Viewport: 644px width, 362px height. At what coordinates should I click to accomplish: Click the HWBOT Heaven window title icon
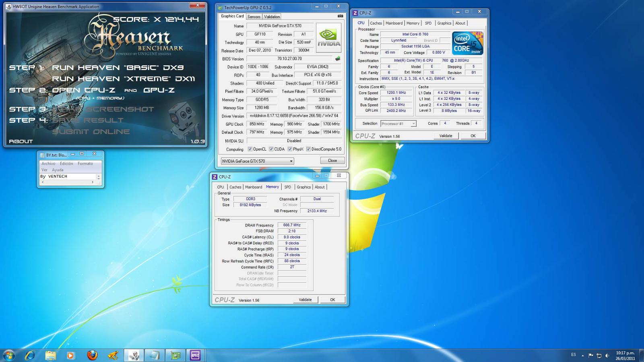pyautogui.click(x=9, y=6)
